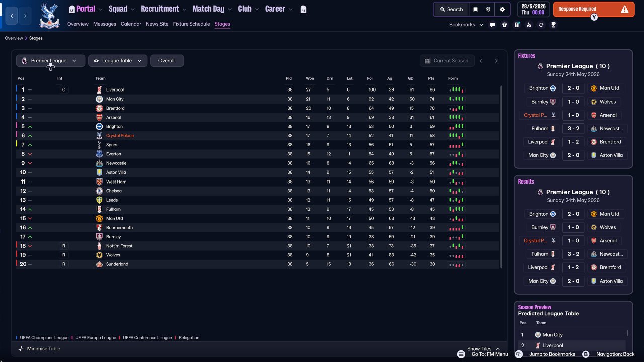This screenshot has height=362, width=644.
Task: Open Show Tiles at the bottom
Action: click(483, 349)
